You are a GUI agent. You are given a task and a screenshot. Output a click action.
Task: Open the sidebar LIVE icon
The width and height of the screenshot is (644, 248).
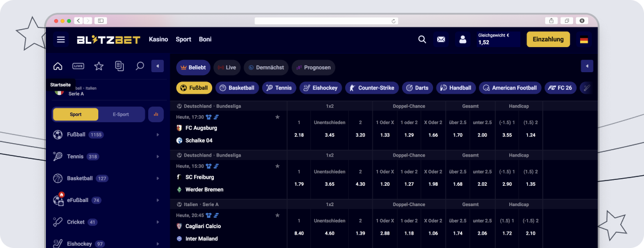click(78, 66)
